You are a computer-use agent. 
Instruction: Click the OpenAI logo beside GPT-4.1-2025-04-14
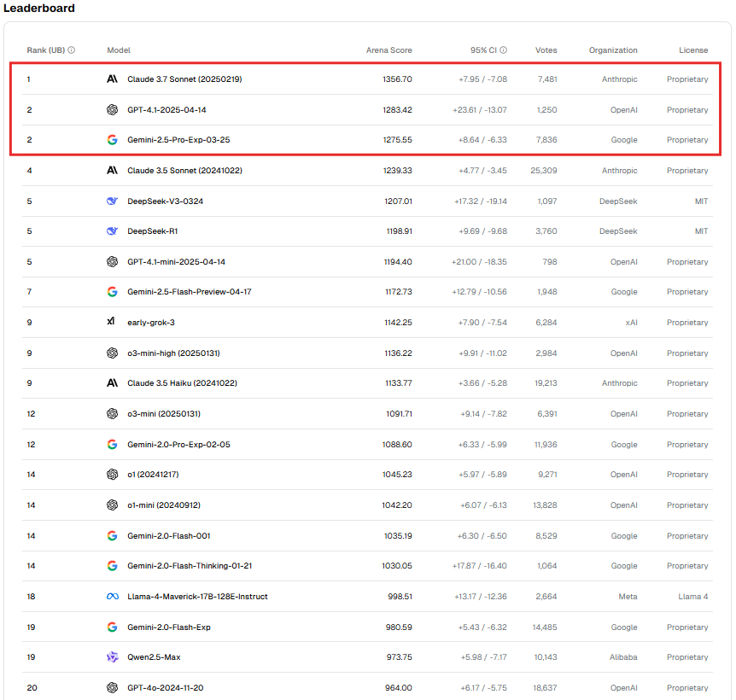click(112, 110)
